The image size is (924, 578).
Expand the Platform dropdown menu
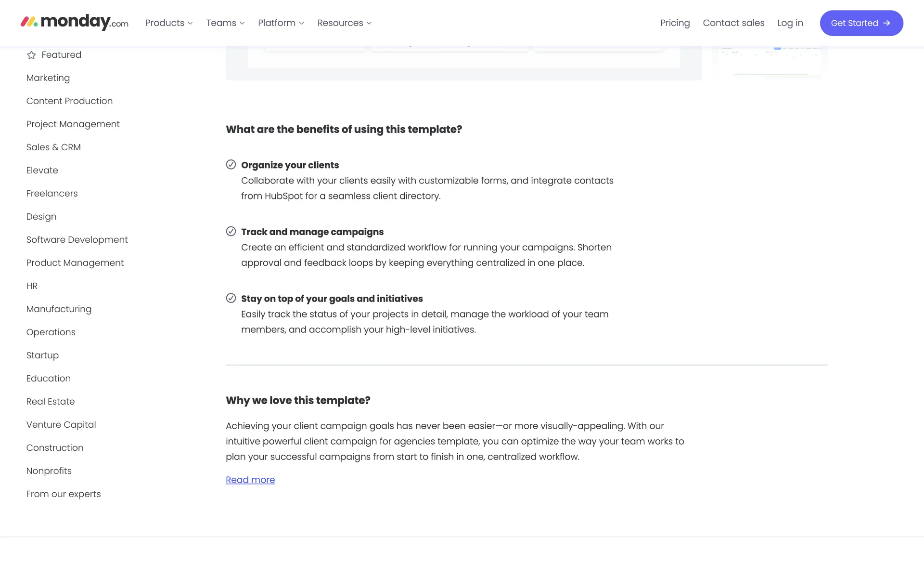click(x=281, y=23)
